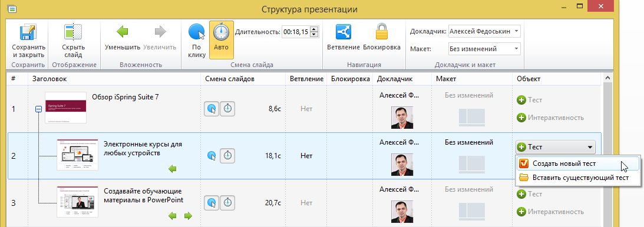The image size is (644, 227).
Task: Toggle the Auto slide advance button in the ribbon
Action: click(222, 40)
